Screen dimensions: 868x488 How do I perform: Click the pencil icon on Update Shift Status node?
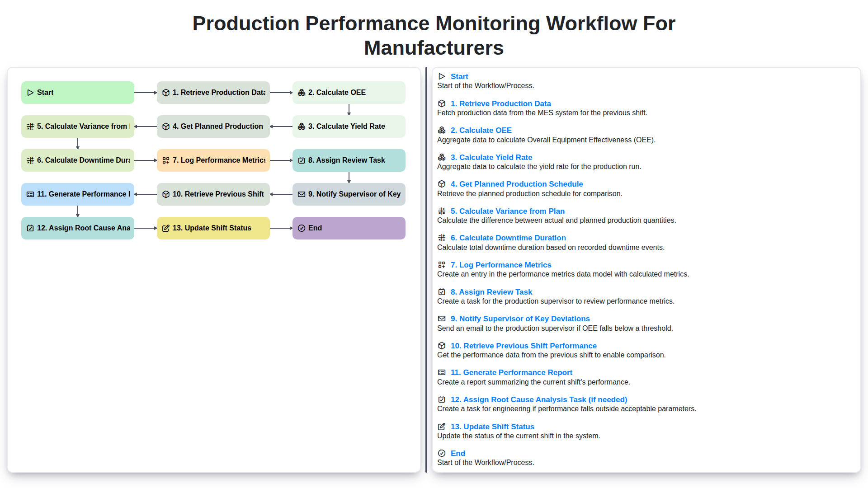(166, 228)
